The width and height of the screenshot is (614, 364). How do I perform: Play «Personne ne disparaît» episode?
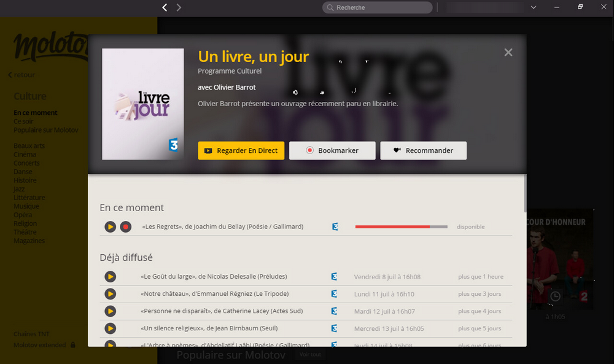click(x=110, y=311)
